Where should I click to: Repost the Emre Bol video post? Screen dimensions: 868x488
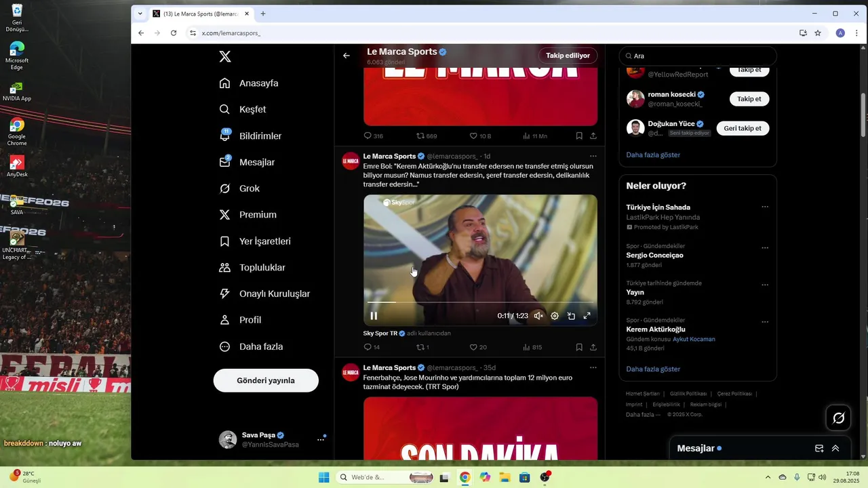(x=422, y=347)
